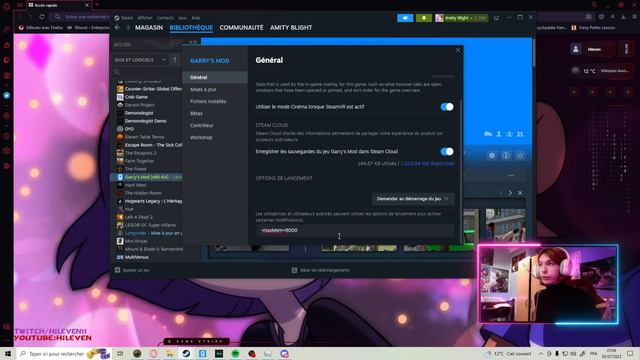Select Garry's Mod in the library list

point(147,177)
